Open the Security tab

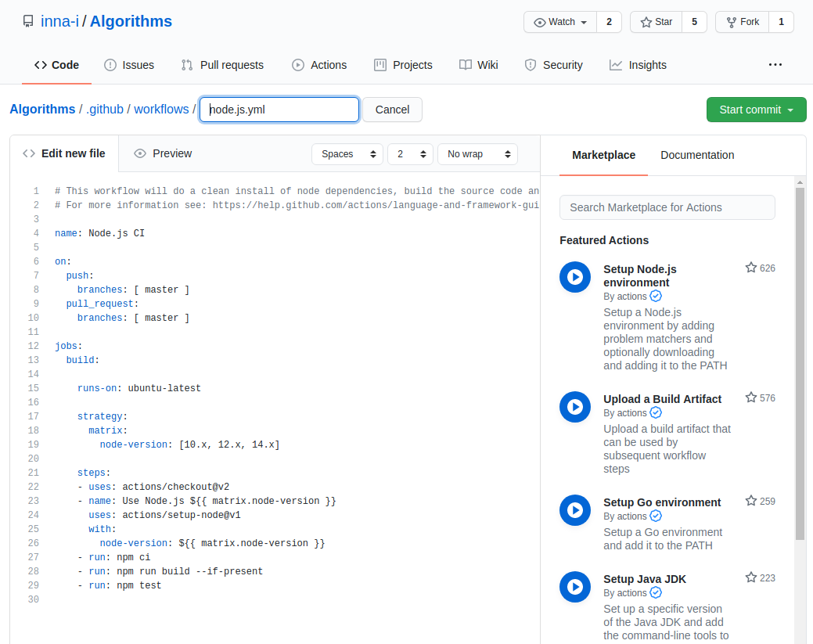[x=554, y=65]
